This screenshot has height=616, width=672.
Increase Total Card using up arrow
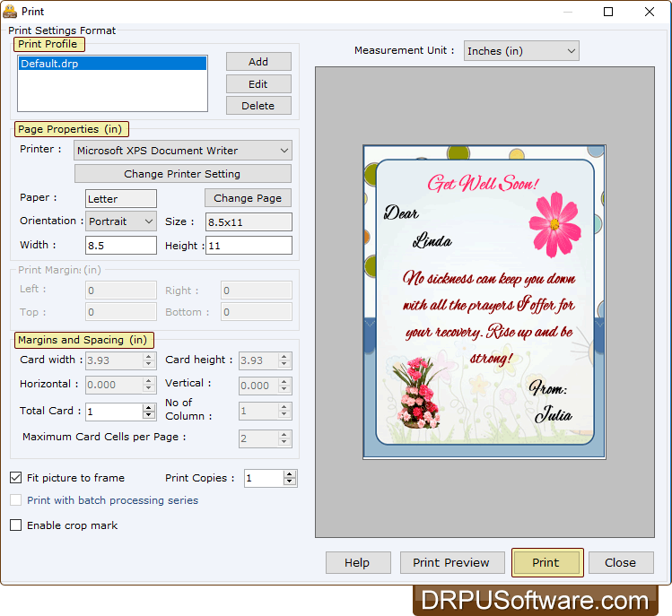(x=149, y=407)
